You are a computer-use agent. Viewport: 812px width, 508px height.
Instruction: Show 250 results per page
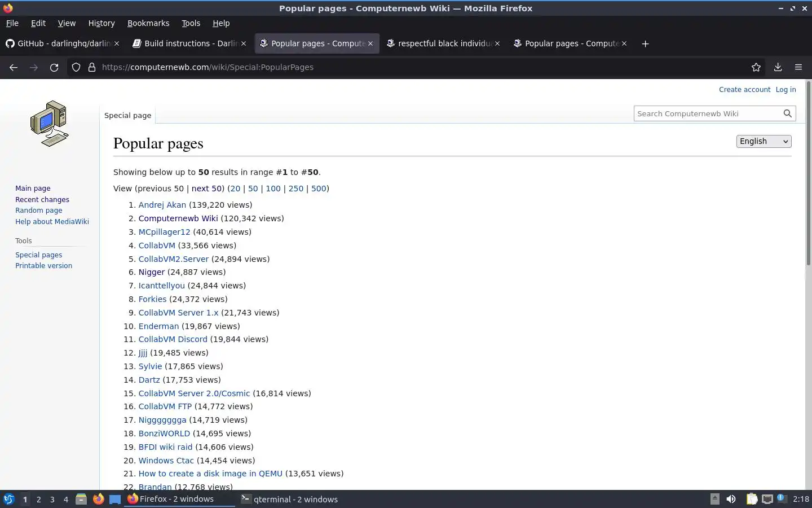pyautogui.click(x=296, y=189)
